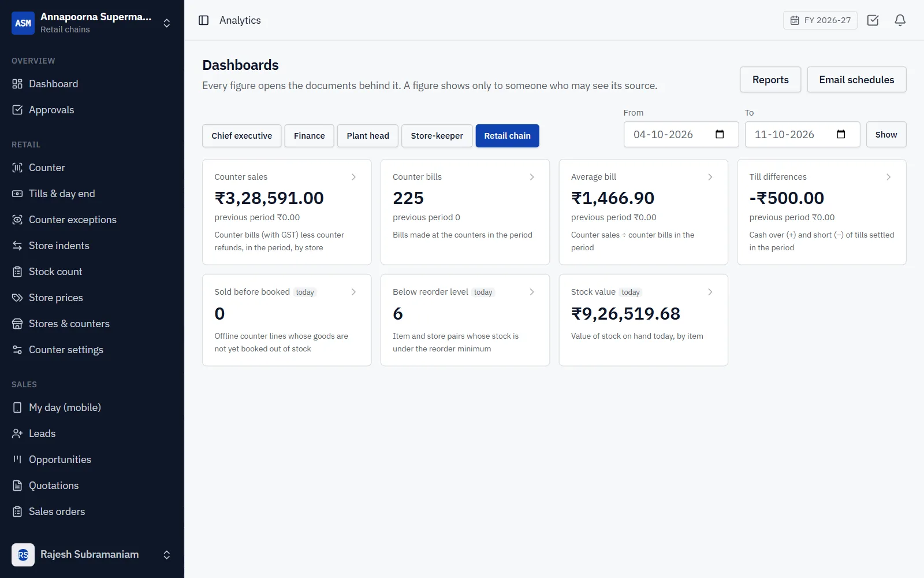The width and height of the screenshot is (924, 578).
Task: Click the Opportunities kanban icon
Action: (x=17, y=460)
